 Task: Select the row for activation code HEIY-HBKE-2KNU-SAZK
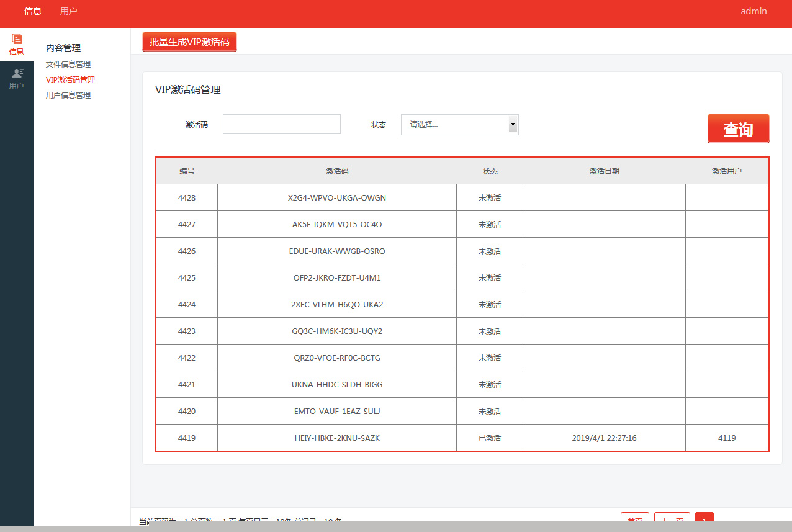coord(338,438)
